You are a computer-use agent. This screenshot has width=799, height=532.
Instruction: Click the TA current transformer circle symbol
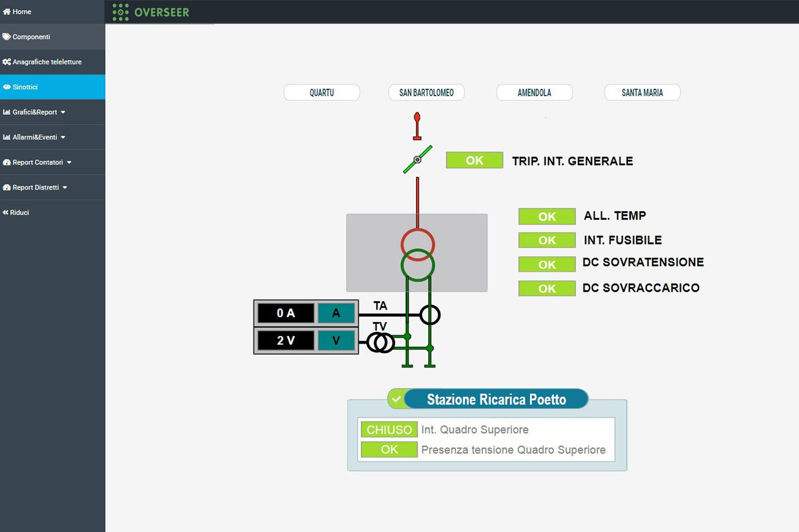pyautogui.click(x=430, y=315)
